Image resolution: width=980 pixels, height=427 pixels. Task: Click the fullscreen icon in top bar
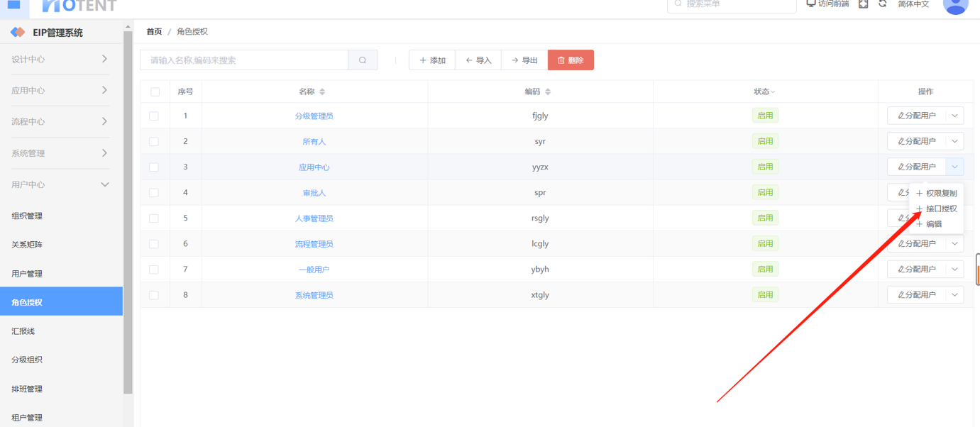click(x=863, y=4)
